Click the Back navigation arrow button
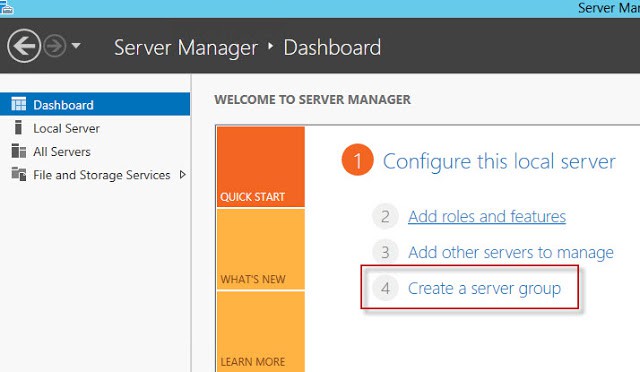 [24, 46]
